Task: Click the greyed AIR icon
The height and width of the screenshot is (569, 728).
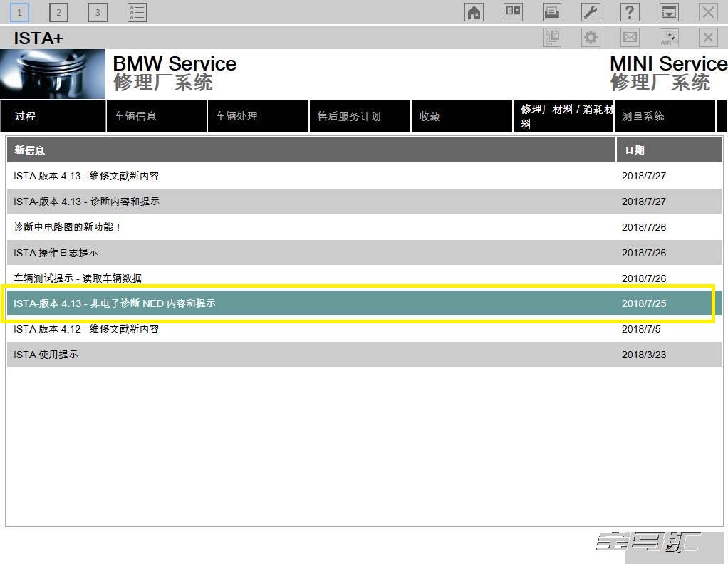Action: coord(669,38)
